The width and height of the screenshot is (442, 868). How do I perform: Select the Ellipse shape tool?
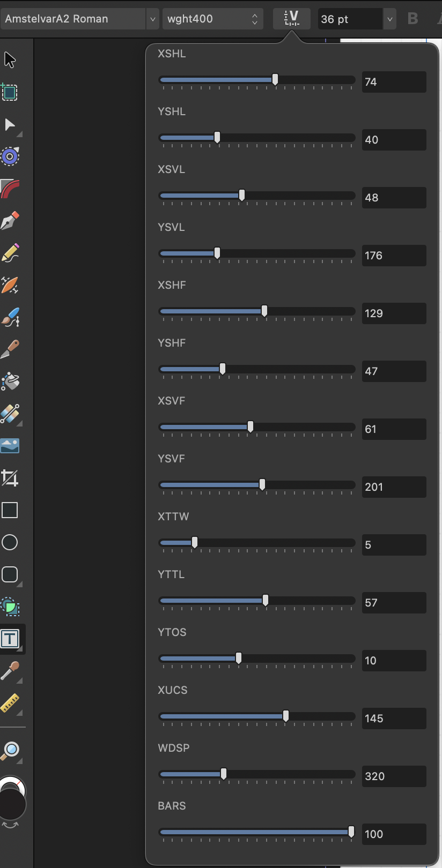click(10, 542)
